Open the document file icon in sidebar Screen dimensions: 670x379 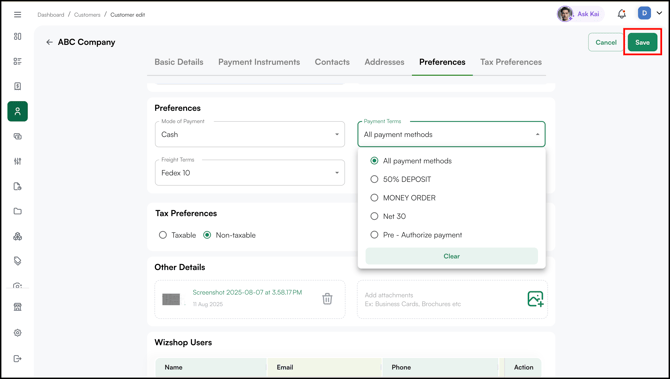pos(18,186)
